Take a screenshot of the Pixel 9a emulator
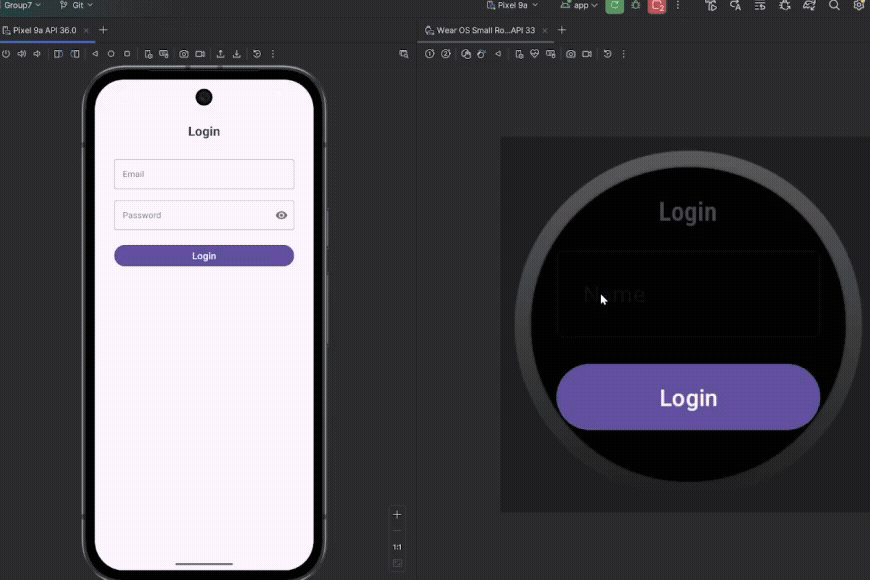Screen dimensions: 870x580 pos(184,54)
